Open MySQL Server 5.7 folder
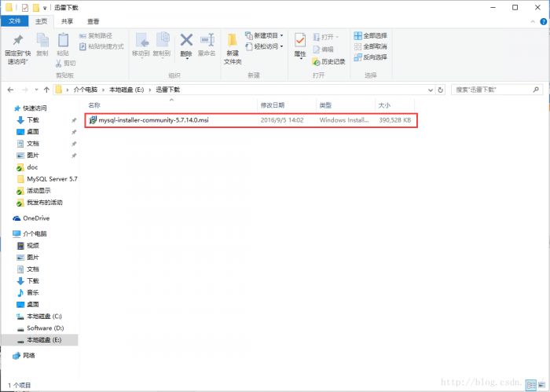The image size is (550, 392). pos(52,179)
